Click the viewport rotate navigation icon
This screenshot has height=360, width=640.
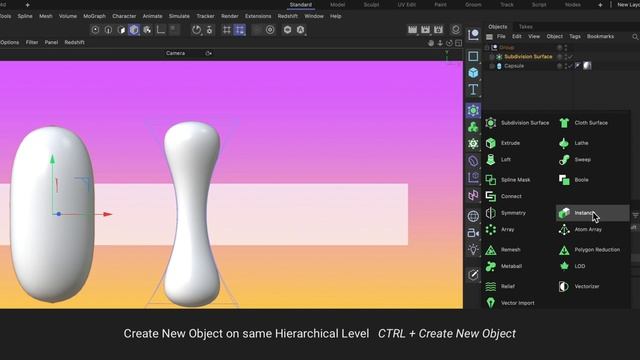pos(449,43)
